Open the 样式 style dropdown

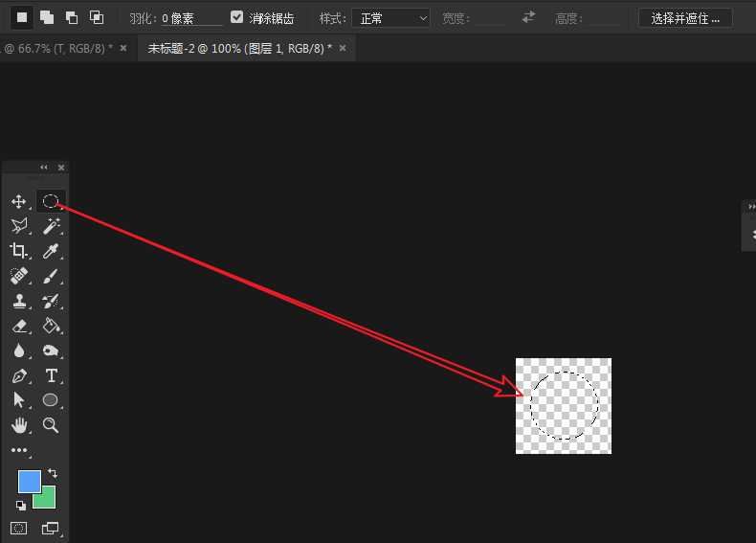[390, 18]
